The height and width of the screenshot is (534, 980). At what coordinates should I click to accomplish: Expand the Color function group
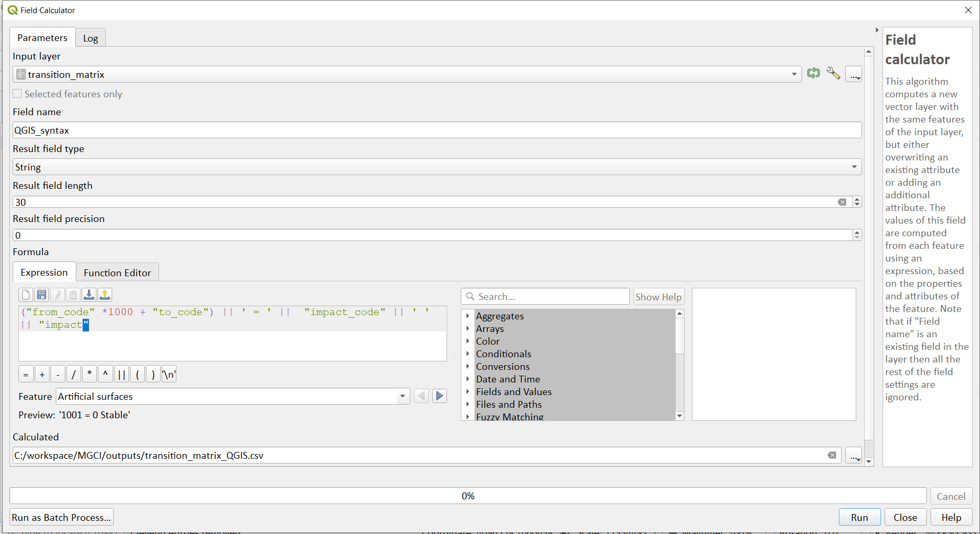point(468,341)
